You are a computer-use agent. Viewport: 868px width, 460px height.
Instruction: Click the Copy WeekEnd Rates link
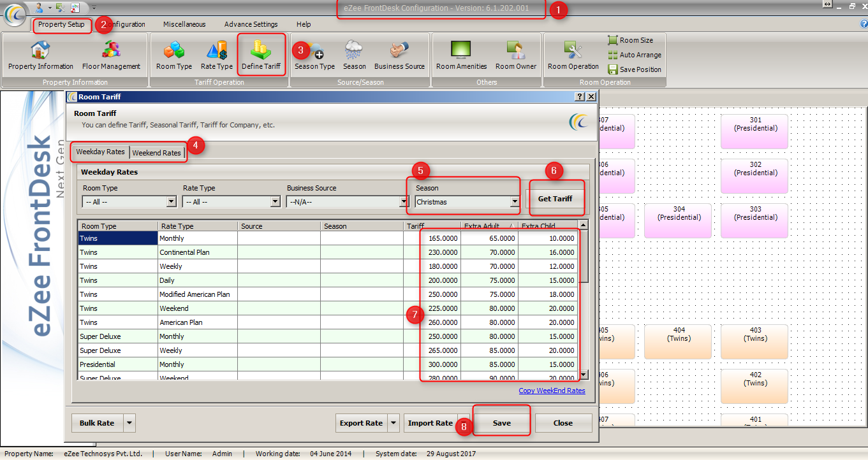(x=552, y=391)
